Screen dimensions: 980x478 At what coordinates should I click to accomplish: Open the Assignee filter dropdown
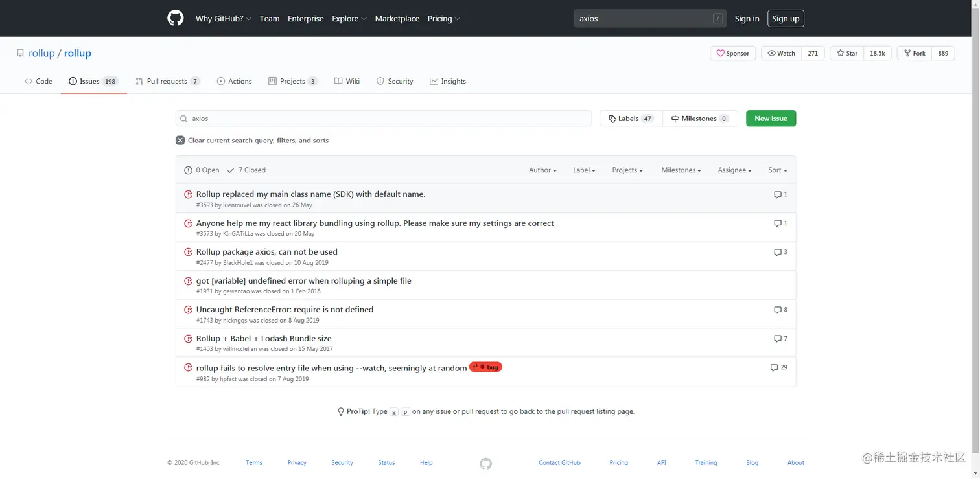734,170
